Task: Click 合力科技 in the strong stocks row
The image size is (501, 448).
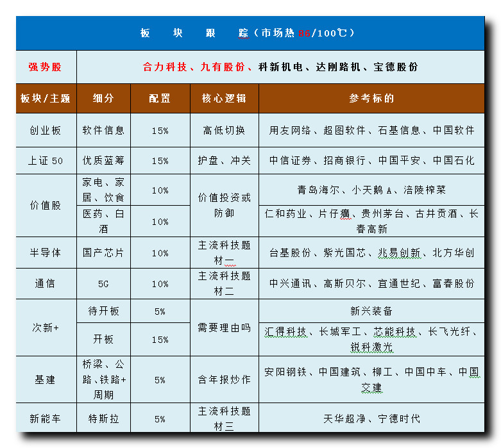Action: [x=164, y=67]
